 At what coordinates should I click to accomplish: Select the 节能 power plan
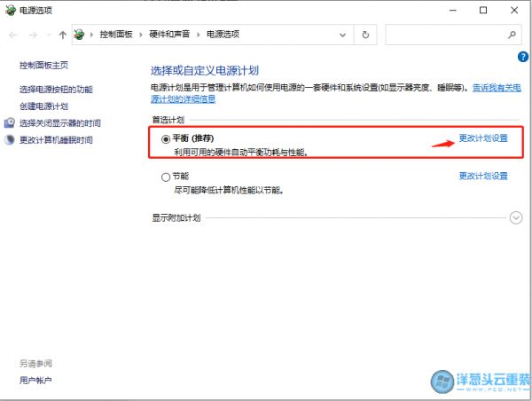(x=166, y=177)
